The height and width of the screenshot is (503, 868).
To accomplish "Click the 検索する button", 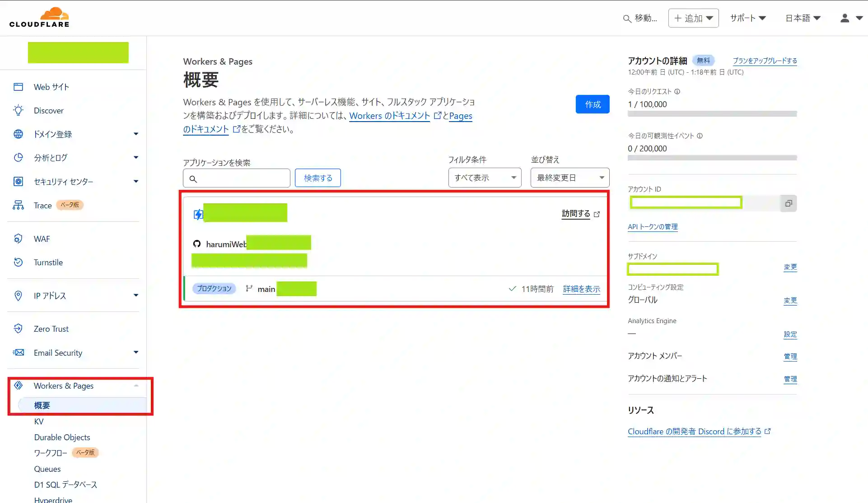I will 318,178.
